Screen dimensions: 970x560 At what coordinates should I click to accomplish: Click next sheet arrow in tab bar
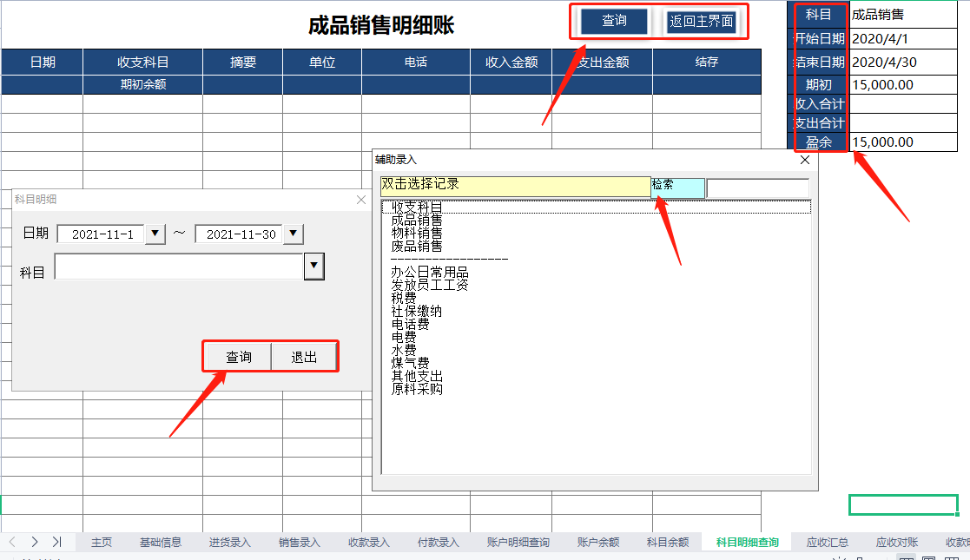(x=35, y=542)
